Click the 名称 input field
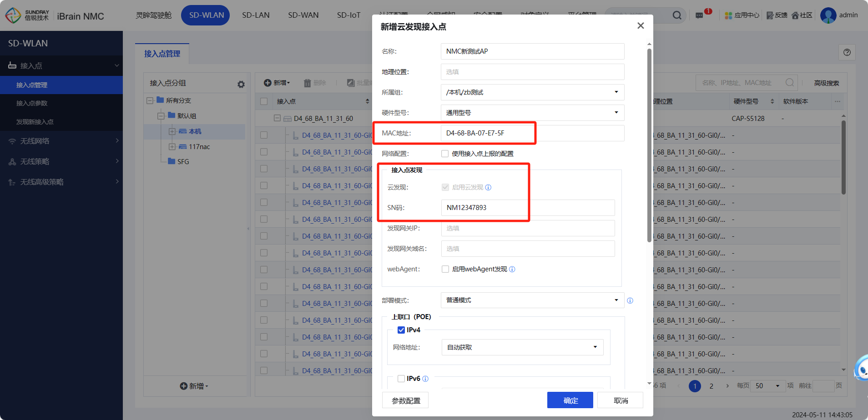The height and width of the screenshot is (420, 868). [532, 51]
